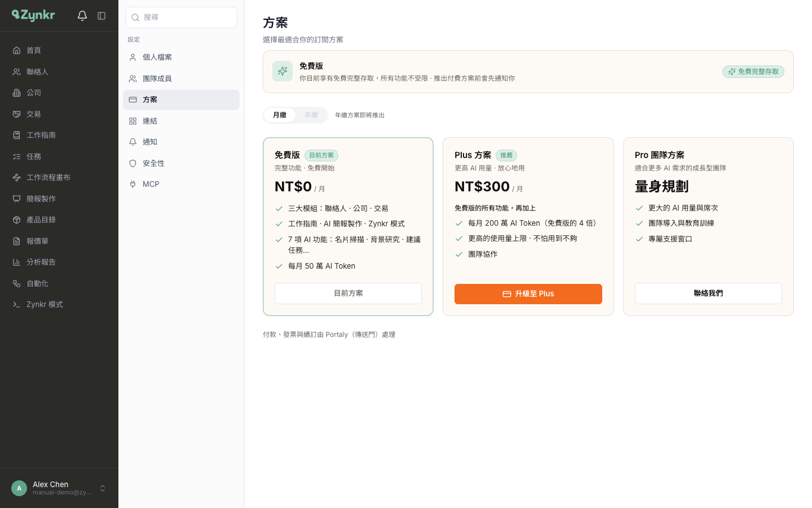Click the 連結 grid icon
This screenshot has width=812, height=508.
click(133, 121)
